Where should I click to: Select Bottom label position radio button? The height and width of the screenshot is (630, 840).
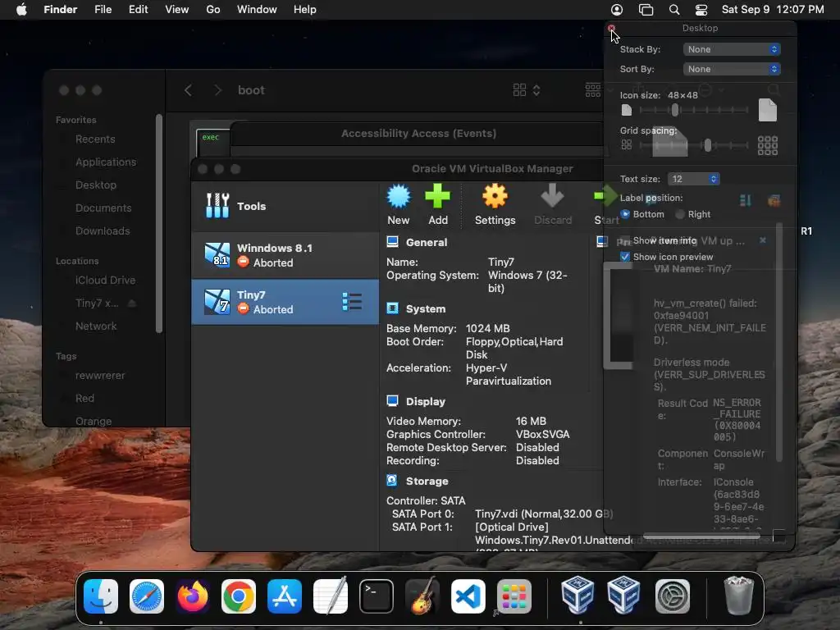click(625, 214)
